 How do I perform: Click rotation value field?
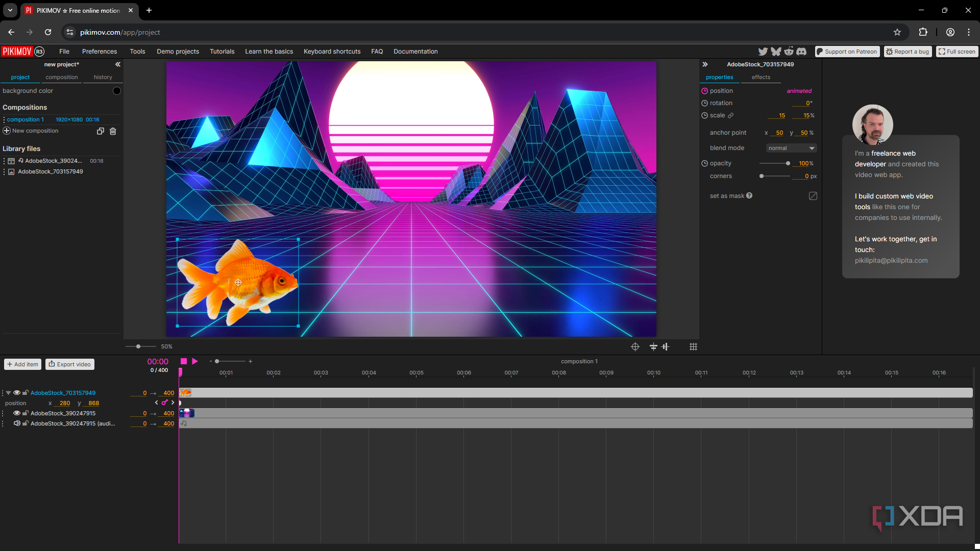802,103
